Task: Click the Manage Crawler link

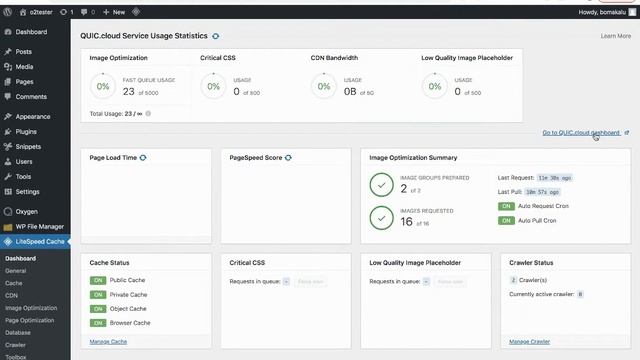Action: point(529,342)
